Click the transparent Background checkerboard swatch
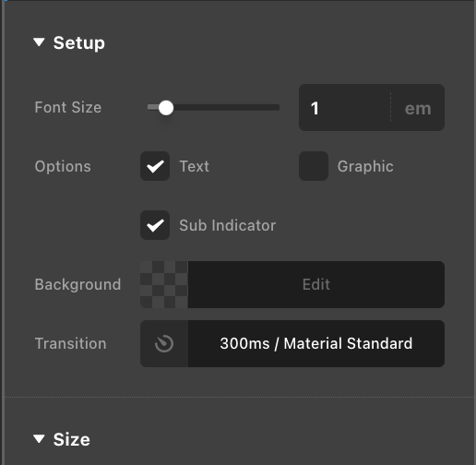Screen dimensions: 476x465 pos(164,284)
